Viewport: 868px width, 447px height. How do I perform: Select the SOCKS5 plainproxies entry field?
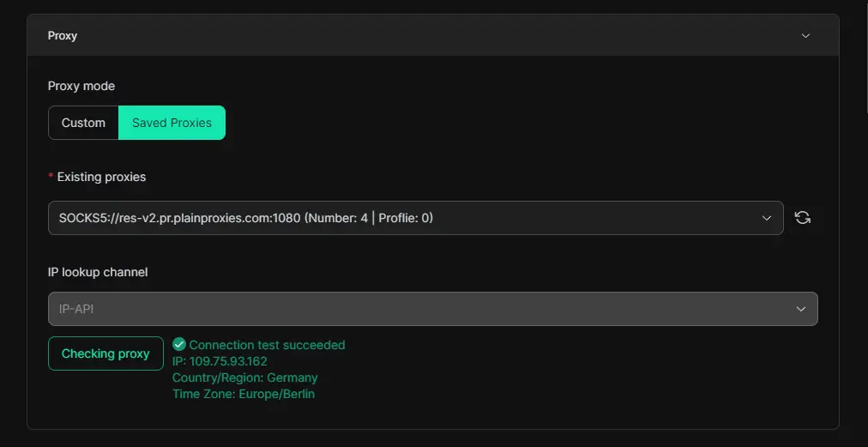click(416, 218)
